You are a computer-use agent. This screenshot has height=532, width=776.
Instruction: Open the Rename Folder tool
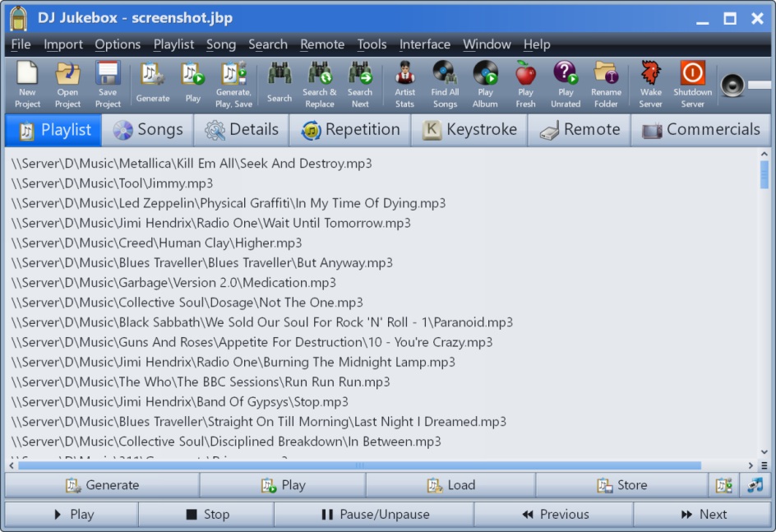coord(606,82)
